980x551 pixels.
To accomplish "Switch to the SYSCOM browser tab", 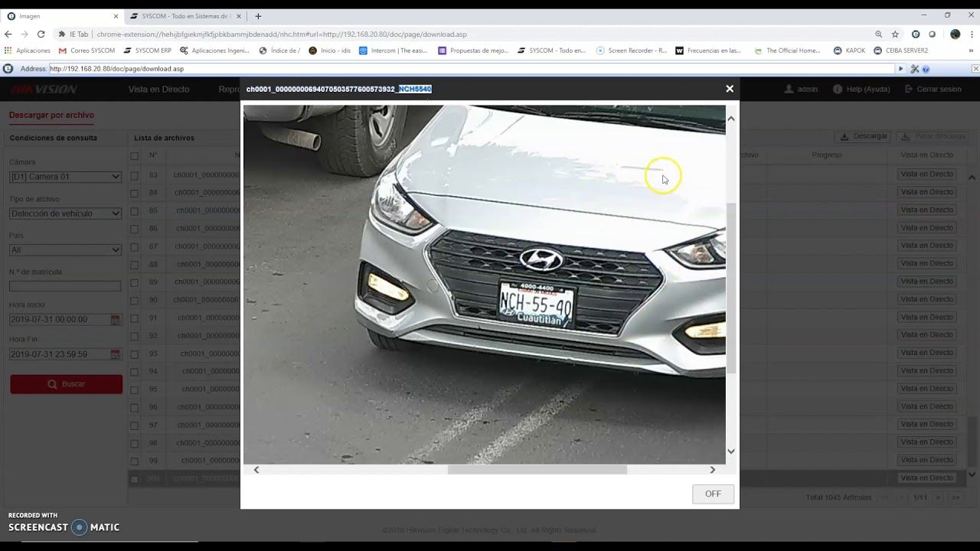I will click(x=185, y=16).
